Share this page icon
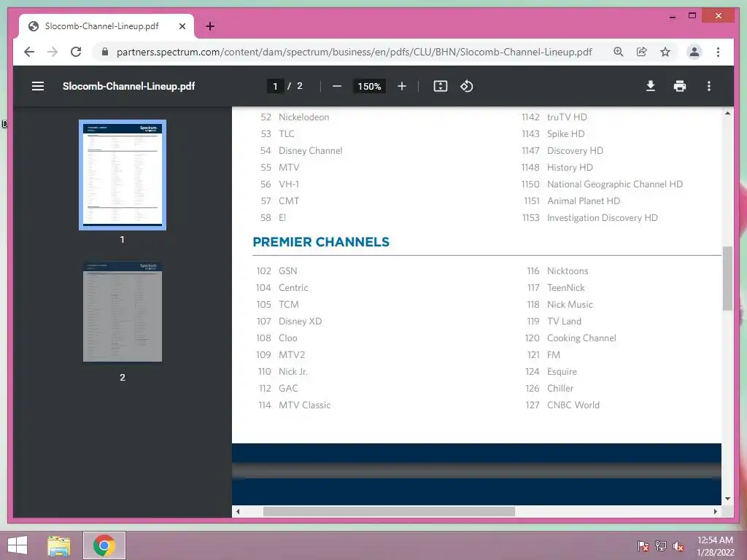 (x=642, y=52)
